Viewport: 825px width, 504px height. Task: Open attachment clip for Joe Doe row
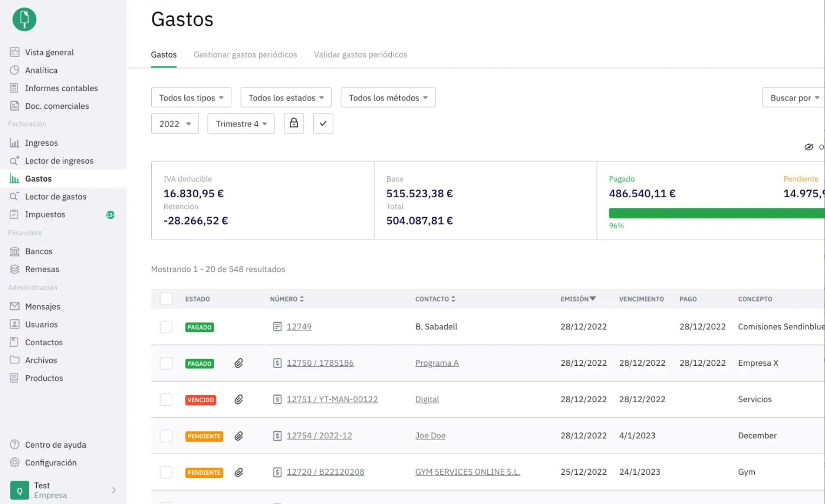click(x=239, y=436)
